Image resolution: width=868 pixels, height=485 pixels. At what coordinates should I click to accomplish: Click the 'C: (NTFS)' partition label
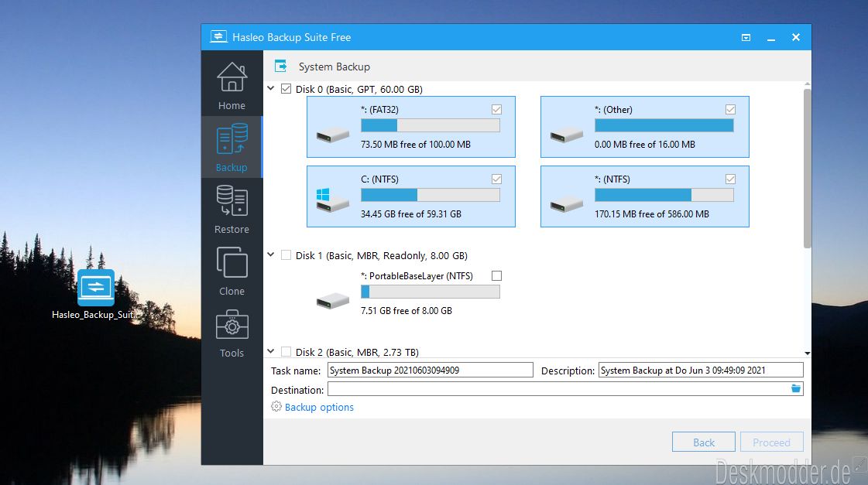click(x=379, y=179)
